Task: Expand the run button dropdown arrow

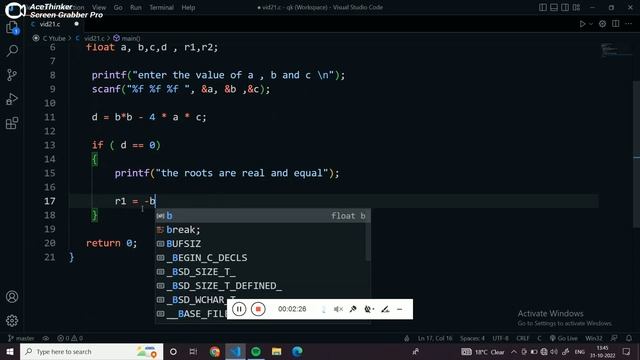Action: tap(591, 24)
